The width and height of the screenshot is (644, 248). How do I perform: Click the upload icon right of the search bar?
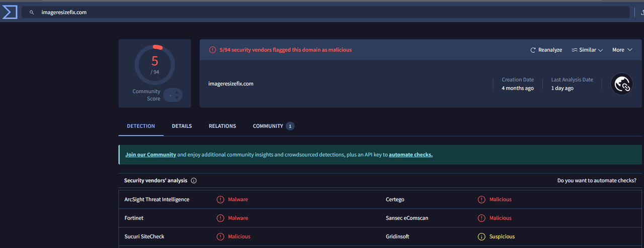[642, 12]
